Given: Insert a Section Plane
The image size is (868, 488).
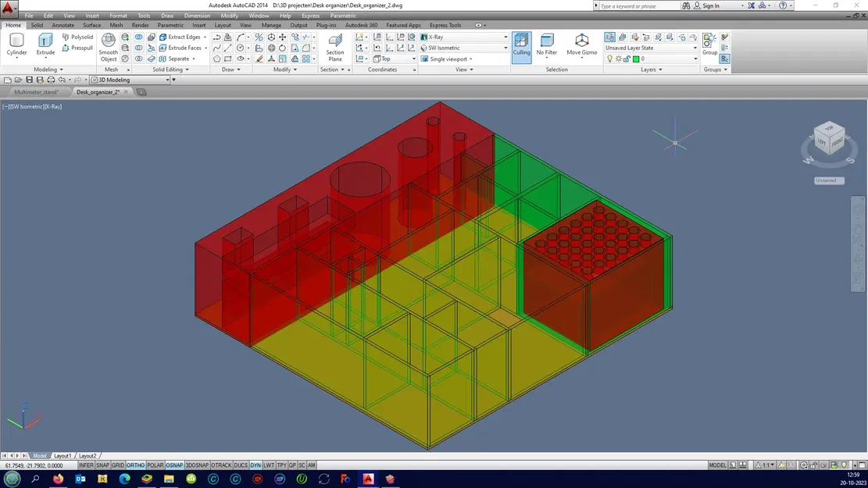Looking at the screenshot, I should click(335, 48).
